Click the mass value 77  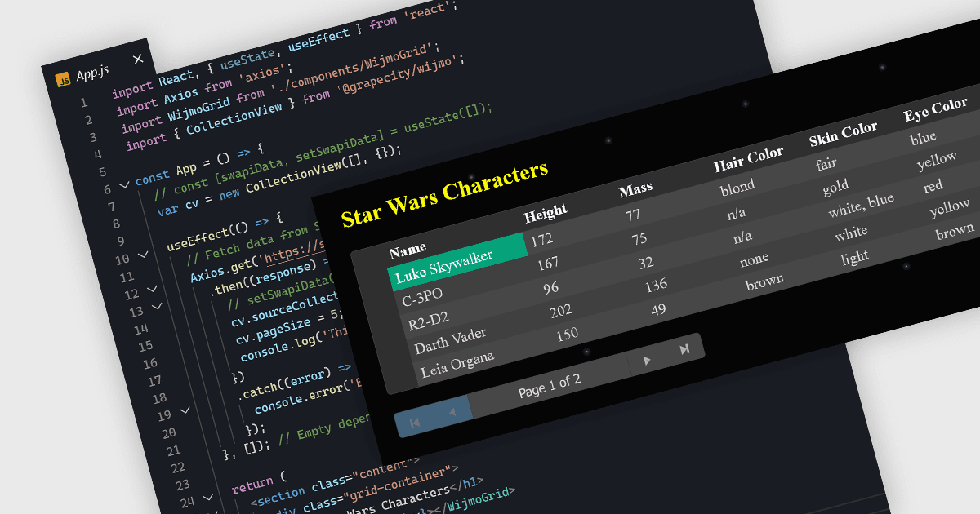pyautogui.click(x=632, y=216)
